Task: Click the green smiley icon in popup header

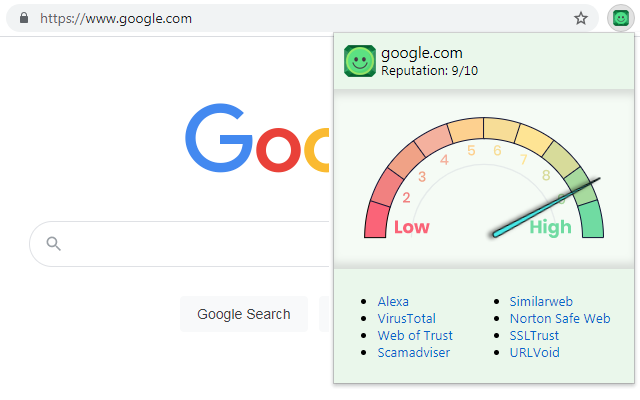Action: click(x=360, y=61)
